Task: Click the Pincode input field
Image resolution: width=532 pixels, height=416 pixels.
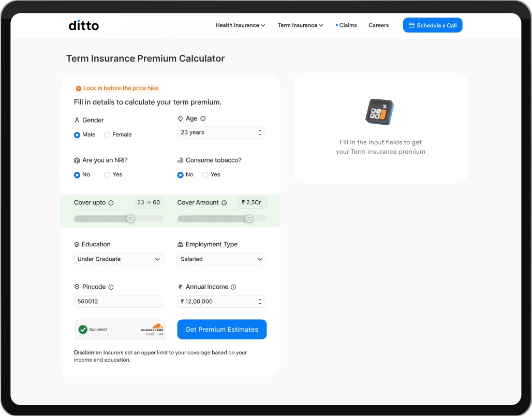Action: tap(119, 302)
